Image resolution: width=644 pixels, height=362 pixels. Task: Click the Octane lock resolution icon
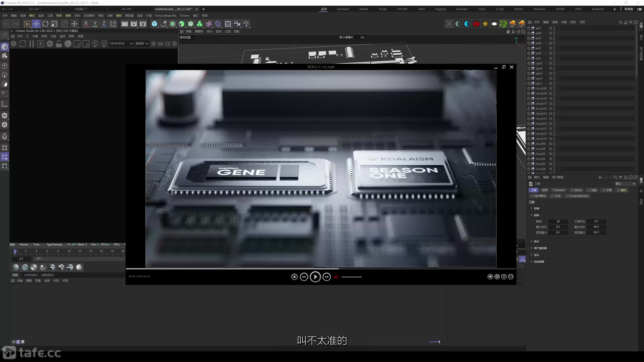(59, 44)
